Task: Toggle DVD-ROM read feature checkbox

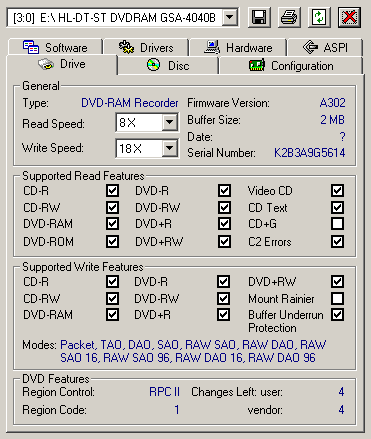Action: coord(112,241)
